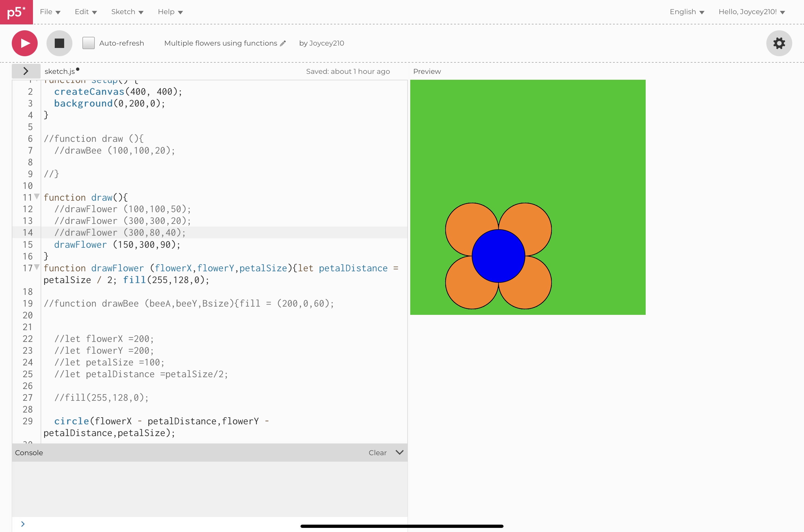Click 'fill(255,128,0);' in line 17
Screen dimensions: 804x532
pos(166,280)
